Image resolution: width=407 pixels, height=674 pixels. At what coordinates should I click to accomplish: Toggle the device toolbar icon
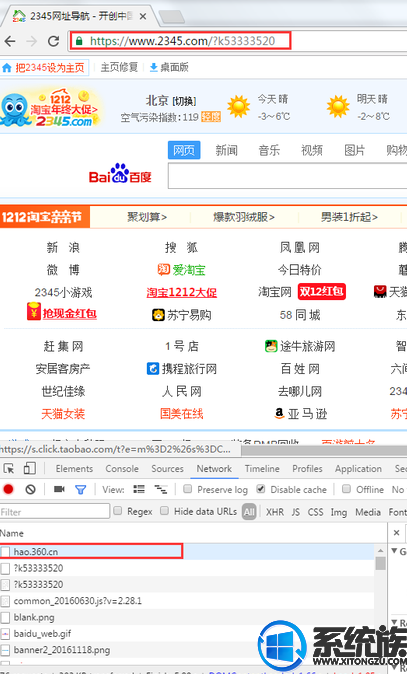click(30, 469)
